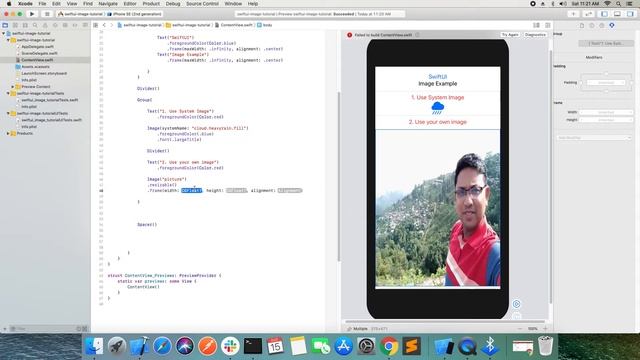This screenshot has height=360, width=640.
Task: Select LaunchScreen.storyboard in the navigator
Action: point(44,73)
